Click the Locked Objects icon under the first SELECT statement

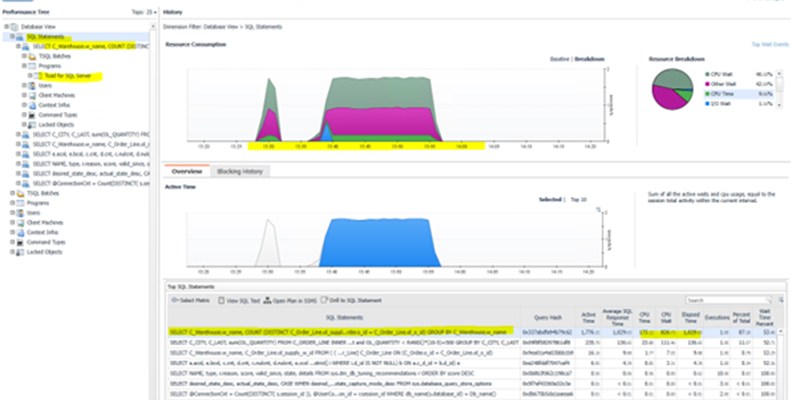[32, 124]
